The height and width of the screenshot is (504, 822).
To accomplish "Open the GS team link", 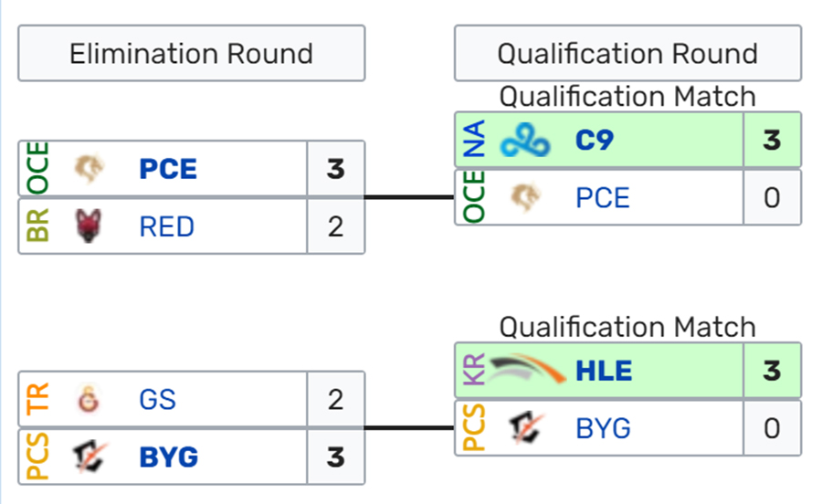I will click(157, 399).
